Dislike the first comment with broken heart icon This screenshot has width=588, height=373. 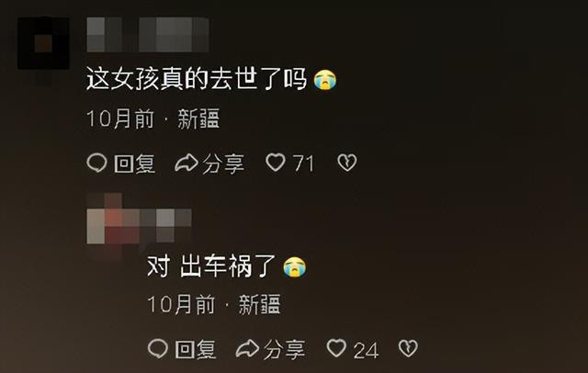[347, 163]
